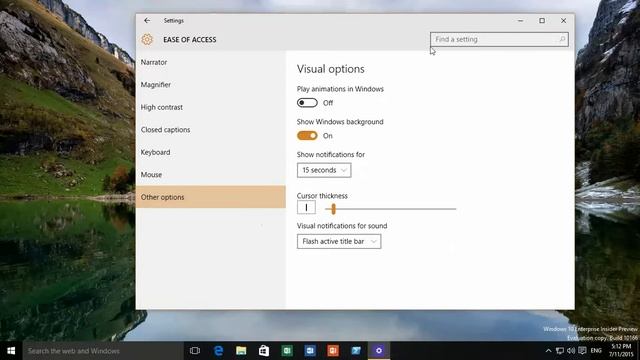
Task: Open Task View from the taskbar
Action: (x=195, y=351)
